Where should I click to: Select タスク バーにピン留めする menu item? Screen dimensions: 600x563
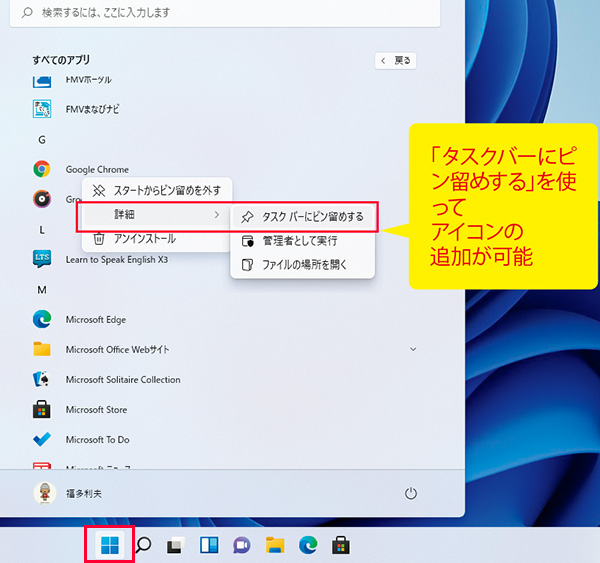[x=303, y=216]
